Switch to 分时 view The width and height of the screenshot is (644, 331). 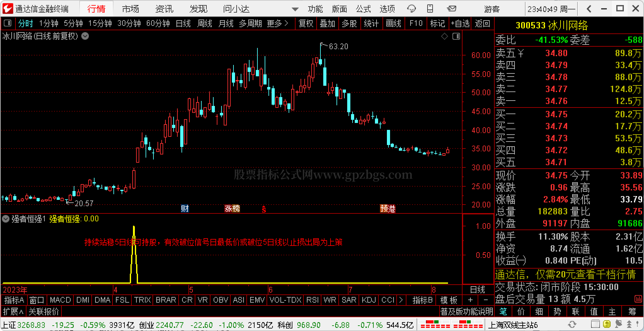tap(26, 23)
